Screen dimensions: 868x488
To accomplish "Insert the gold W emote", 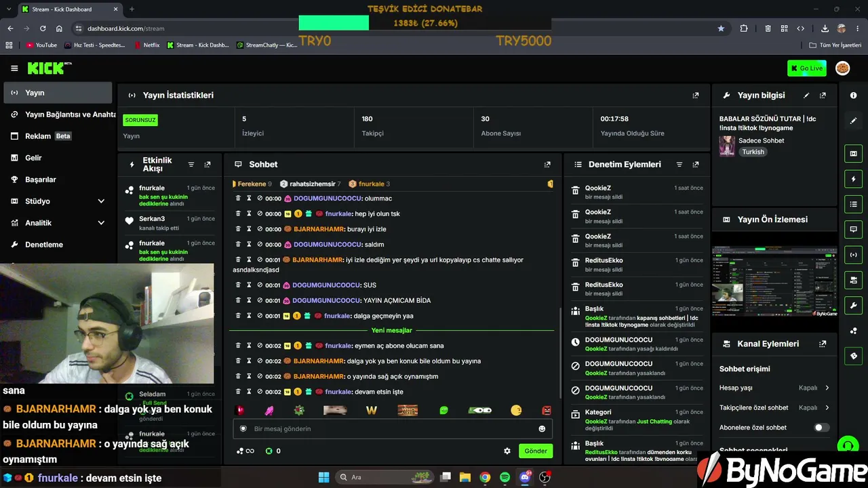I will 371,410.
